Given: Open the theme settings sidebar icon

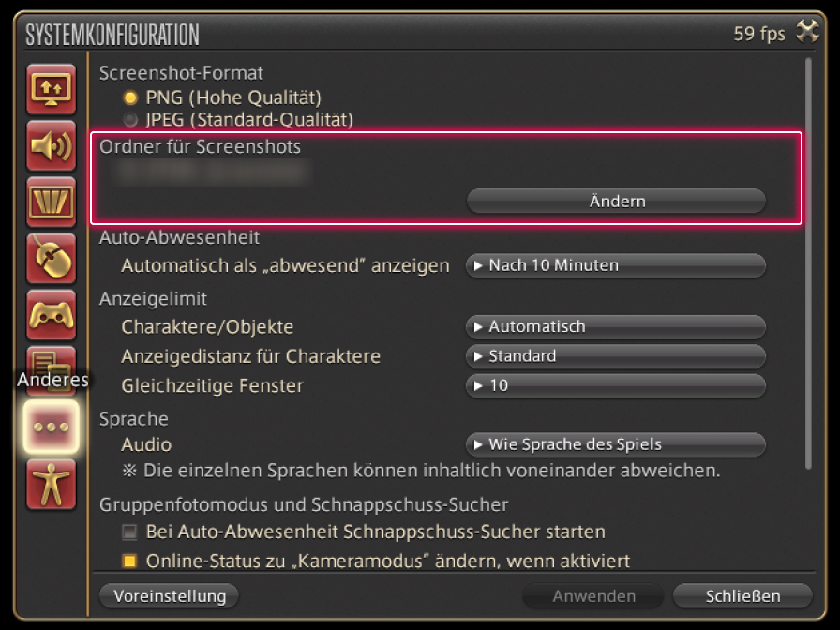Looking at the screenshot, I should point(51,201).
